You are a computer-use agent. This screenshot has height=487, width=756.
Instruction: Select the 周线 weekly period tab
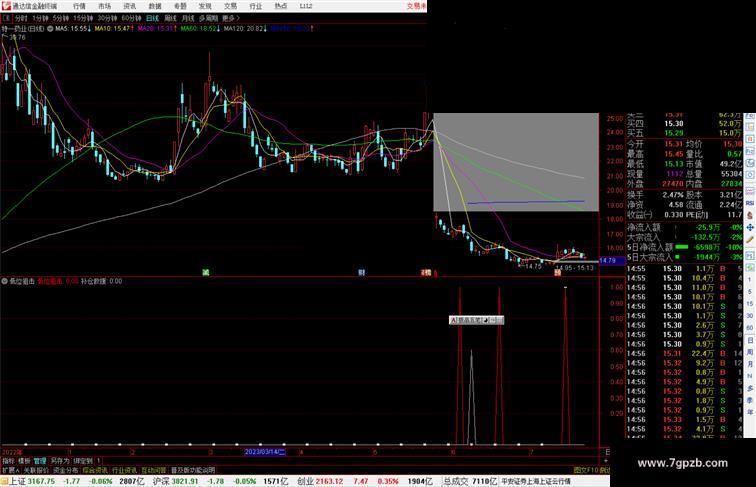click(x=170, y=18)
